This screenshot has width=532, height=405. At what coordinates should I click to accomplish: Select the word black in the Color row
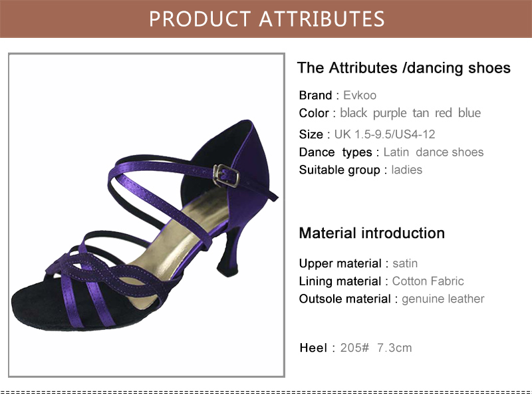point(353,113)
